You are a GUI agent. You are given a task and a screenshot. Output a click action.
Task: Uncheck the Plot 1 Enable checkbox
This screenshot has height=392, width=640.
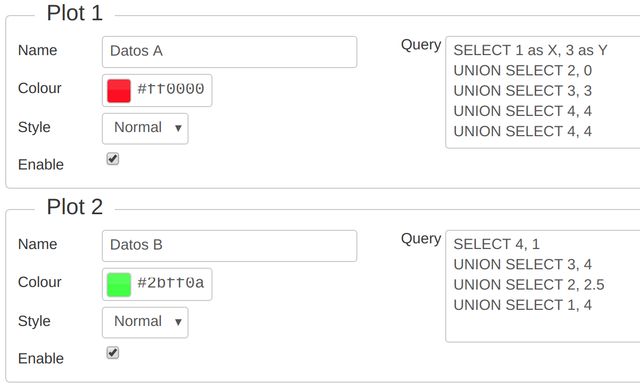click(113, 158)
